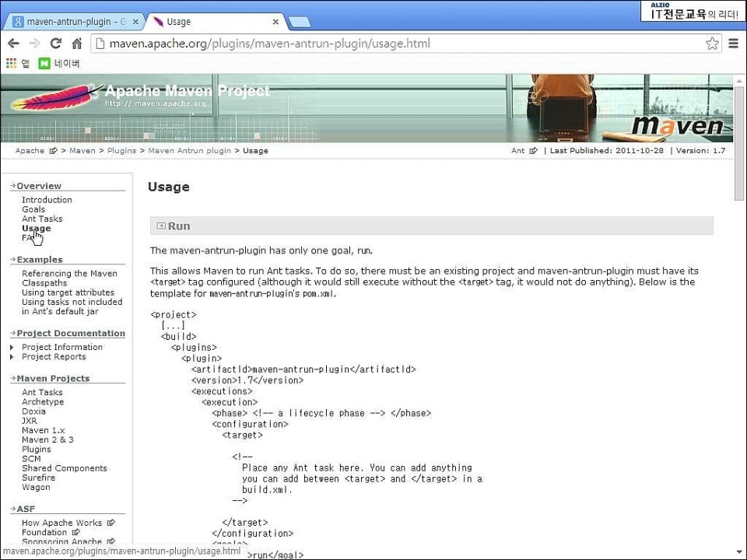Click the Last Published date text
This screenshot has height=560, width=747.
pyautogui.click(x=606, y=150)
